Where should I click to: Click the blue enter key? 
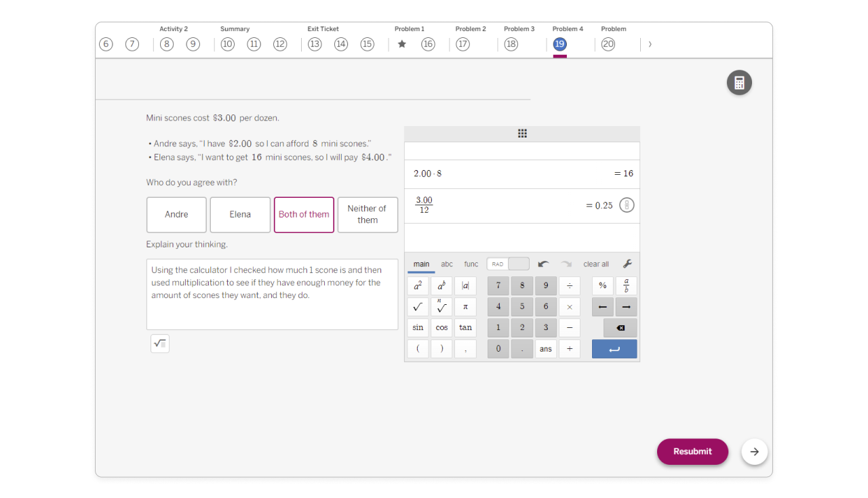click(x=614, y=349)
